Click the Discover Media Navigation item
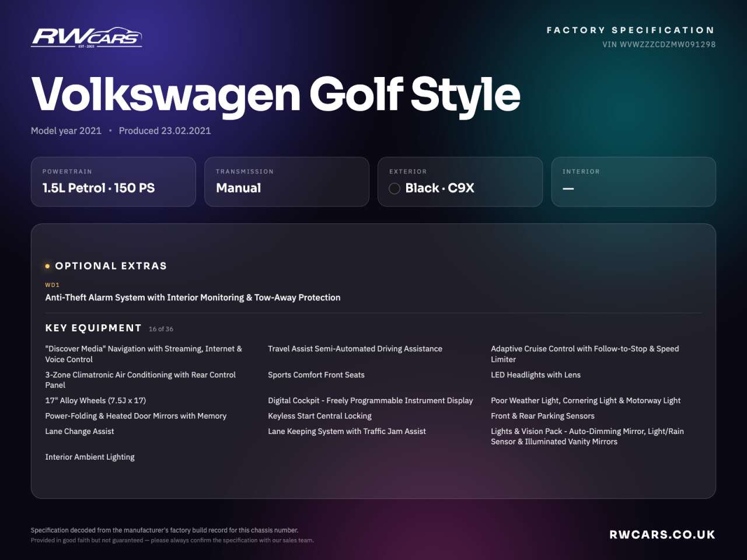 pos(144,354)
